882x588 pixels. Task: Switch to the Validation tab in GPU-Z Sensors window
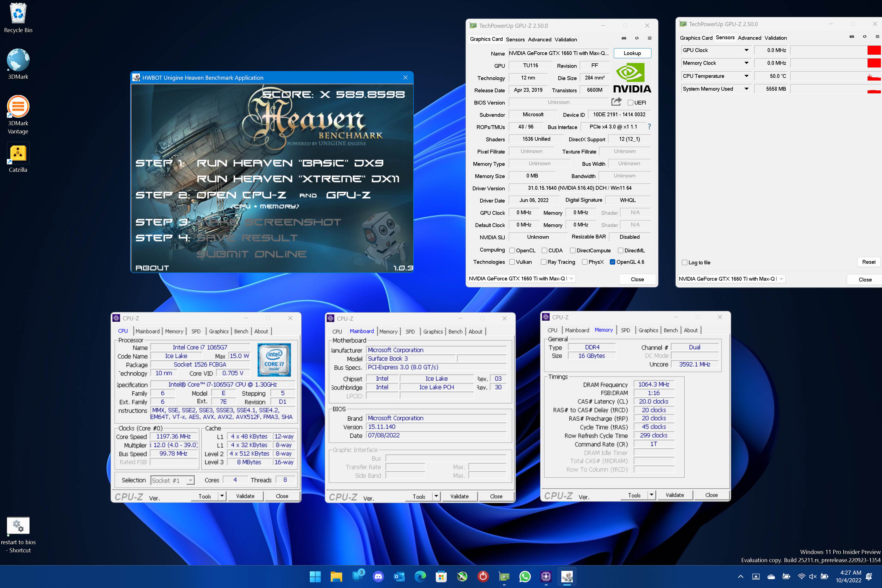(x=776, y=38)
